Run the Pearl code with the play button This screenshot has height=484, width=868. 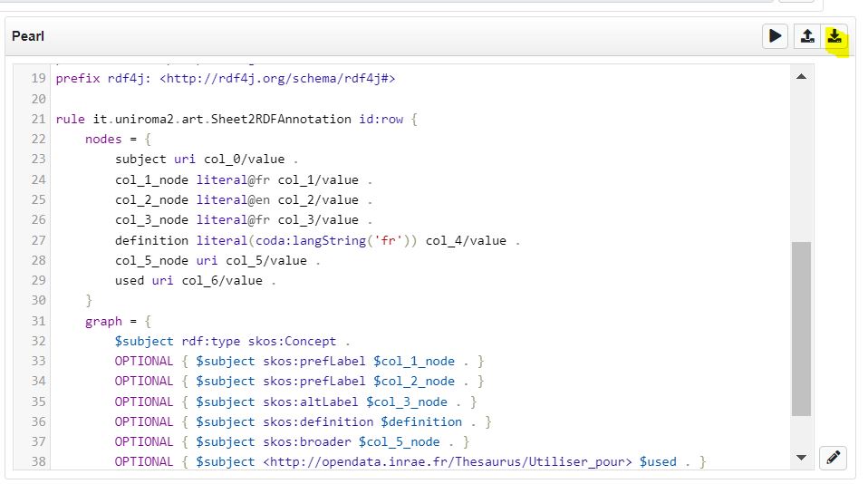coord(775,36)
